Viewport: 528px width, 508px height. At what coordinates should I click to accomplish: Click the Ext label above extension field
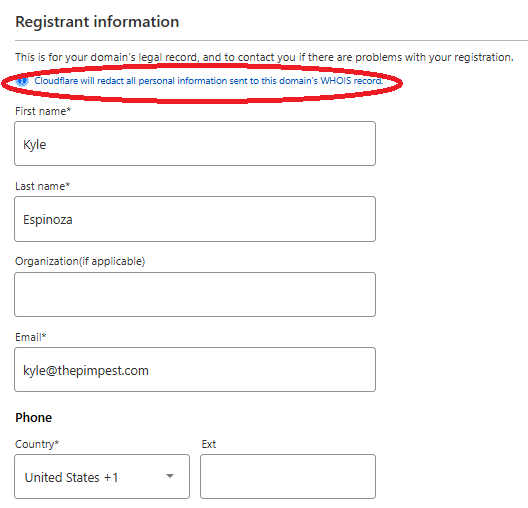click(x=209, y=444)
